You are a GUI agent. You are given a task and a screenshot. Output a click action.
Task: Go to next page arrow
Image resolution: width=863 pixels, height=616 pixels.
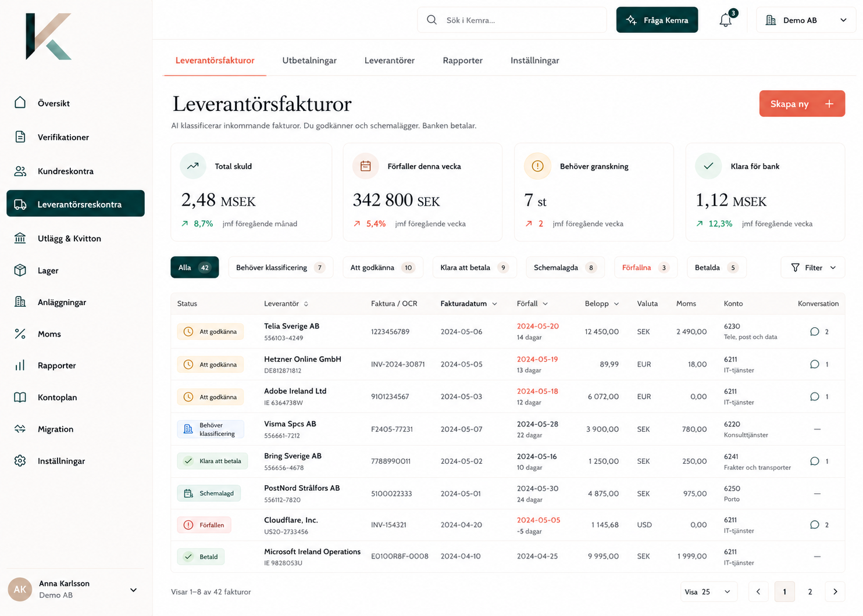click(835, 592)
